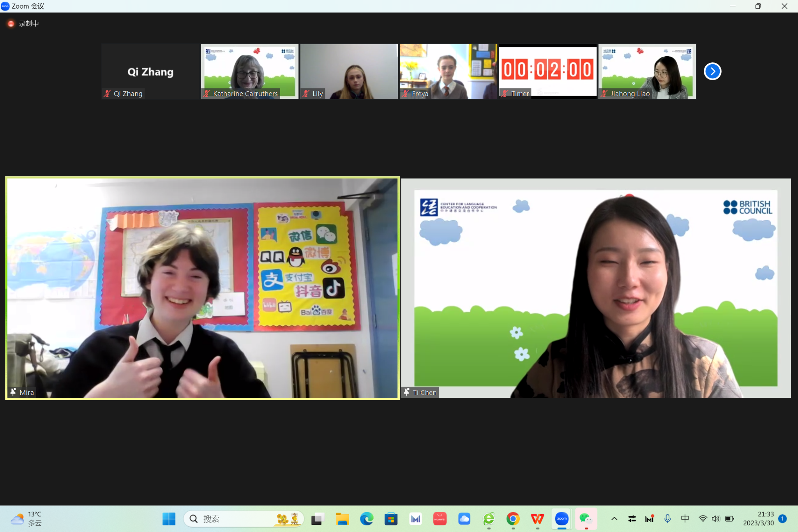Click pin icon on Mira's video
This screenshot has height=532, width=798.
[13, 392]
